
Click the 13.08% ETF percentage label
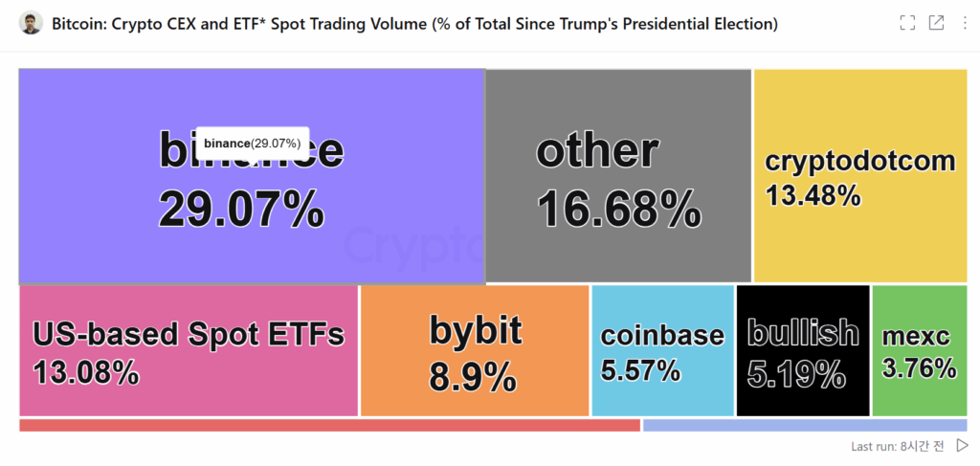pyautogui.click(x=85, y=373)
